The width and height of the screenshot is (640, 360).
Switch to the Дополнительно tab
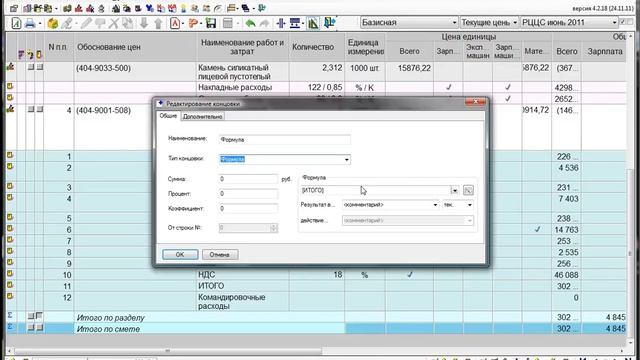pyautogui.click(x=202, y=117)
